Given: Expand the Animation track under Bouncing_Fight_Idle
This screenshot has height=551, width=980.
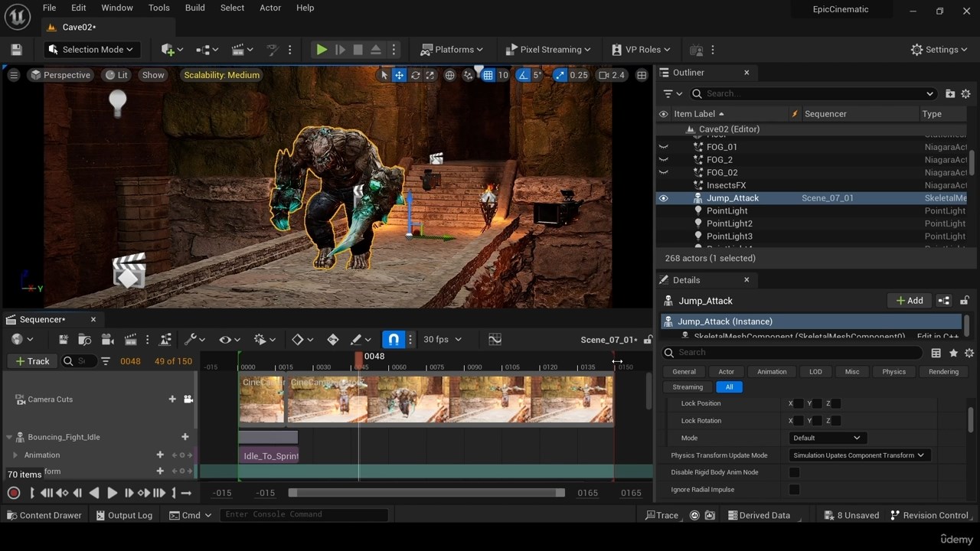Looking at the screenshot, I should pos(15,455).
